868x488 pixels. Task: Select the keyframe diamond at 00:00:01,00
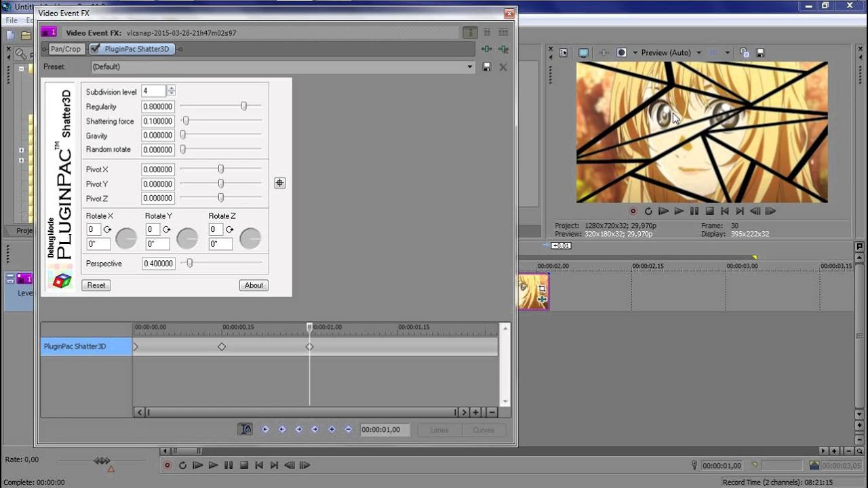(x=309, y=346)
